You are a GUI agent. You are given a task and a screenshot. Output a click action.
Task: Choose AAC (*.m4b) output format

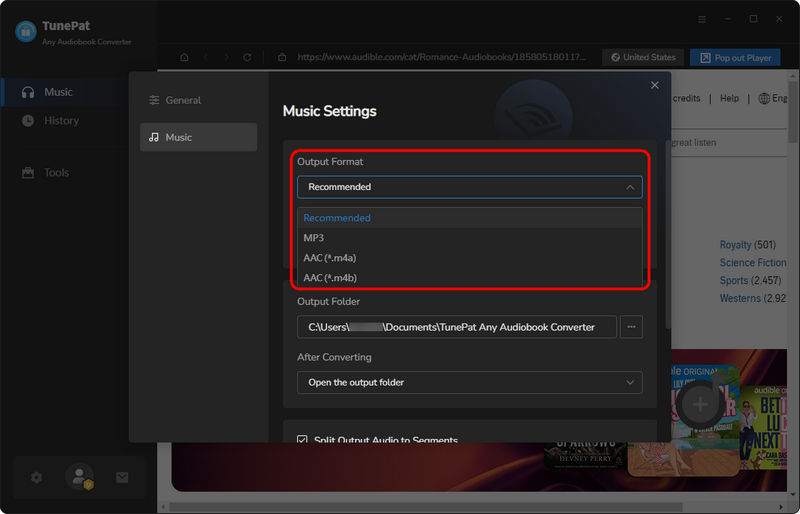coord(469,278)
